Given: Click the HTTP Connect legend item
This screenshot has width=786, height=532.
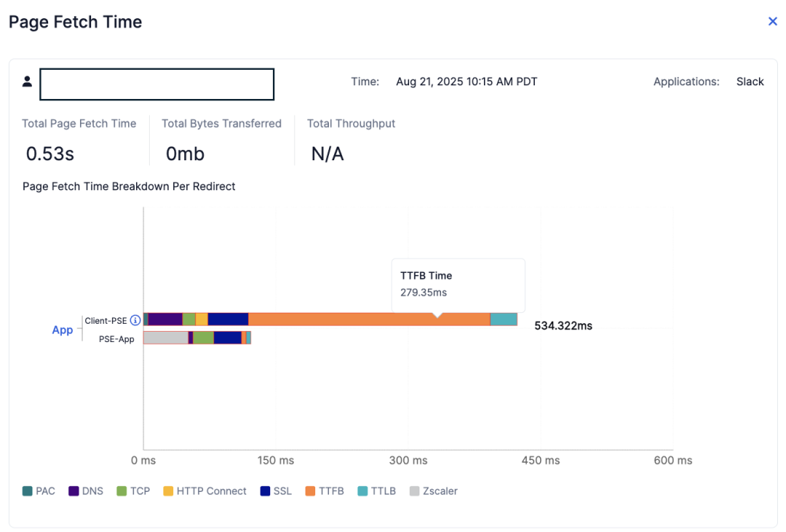Looking at the screenshot, I should click(x=205, y=491).
